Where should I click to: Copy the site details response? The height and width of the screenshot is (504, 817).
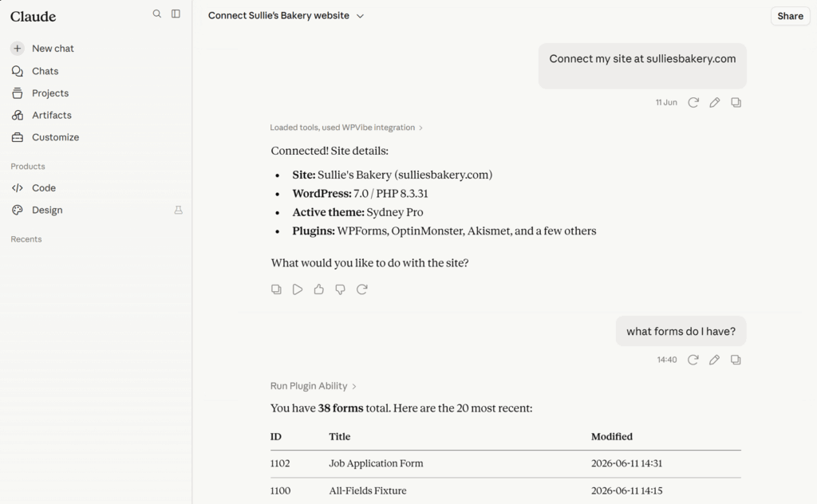(276, 289)
